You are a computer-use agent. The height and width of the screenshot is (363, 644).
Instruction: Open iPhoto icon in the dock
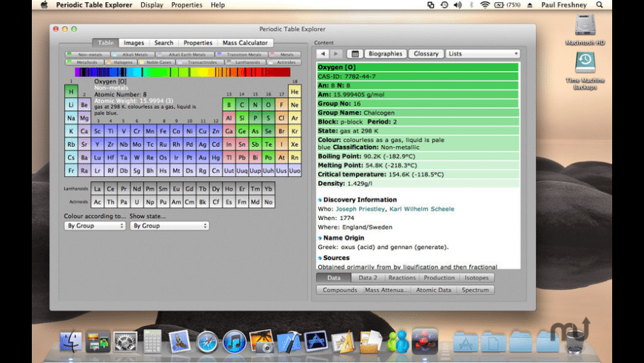tap(261, 342)
